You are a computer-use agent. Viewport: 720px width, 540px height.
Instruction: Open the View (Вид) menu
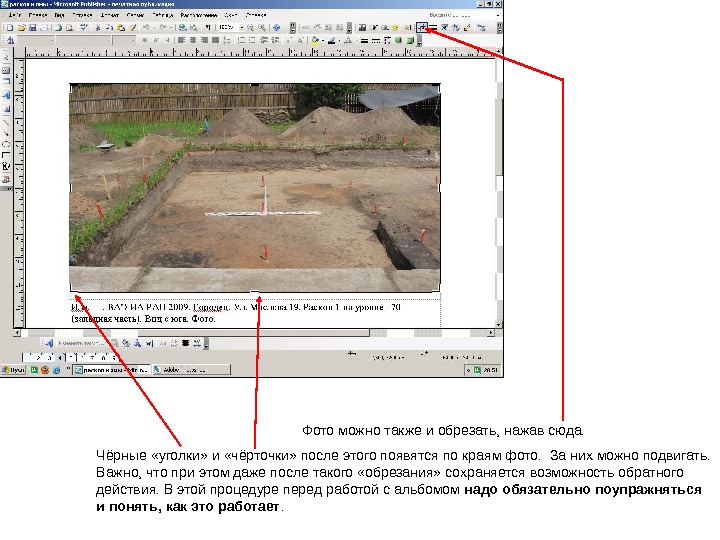pos(60,15)
